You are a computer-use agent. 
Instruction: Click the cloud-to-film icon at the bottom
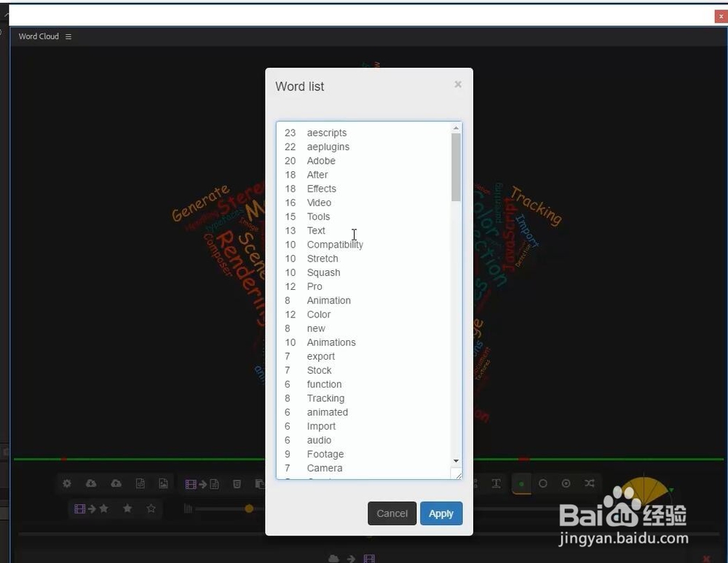click(351, 559)
